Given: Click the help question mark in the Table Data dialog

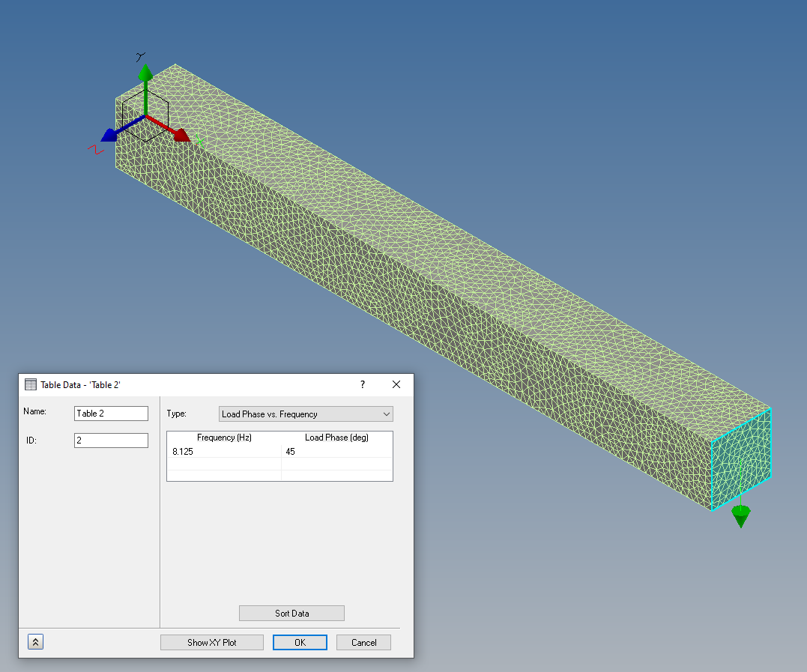Looking at the screenshot, I should [x=362, y=384].
